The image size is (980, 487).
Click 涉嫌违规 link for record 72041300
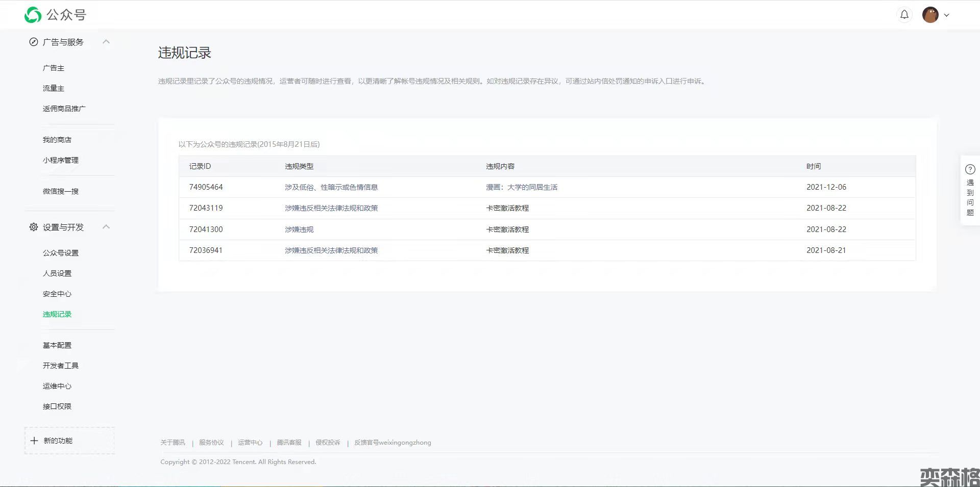click(299, 229)
